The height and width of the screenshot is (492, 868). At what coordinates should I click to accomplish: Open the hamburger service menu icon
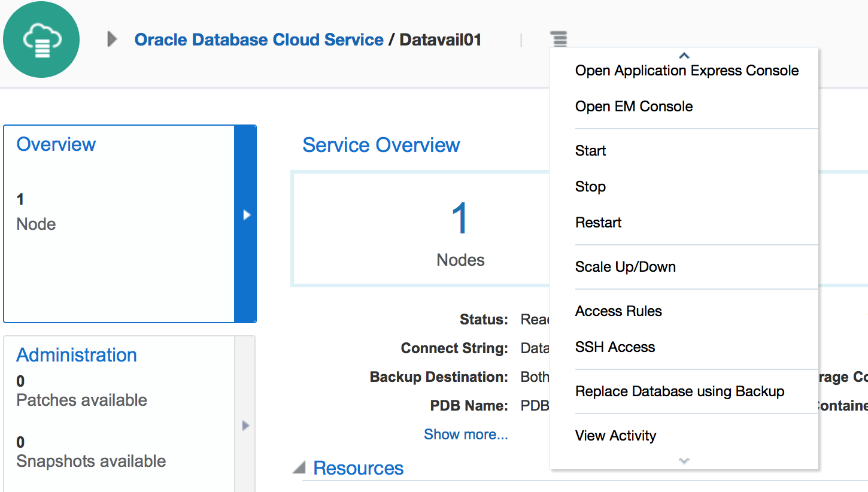559,40
